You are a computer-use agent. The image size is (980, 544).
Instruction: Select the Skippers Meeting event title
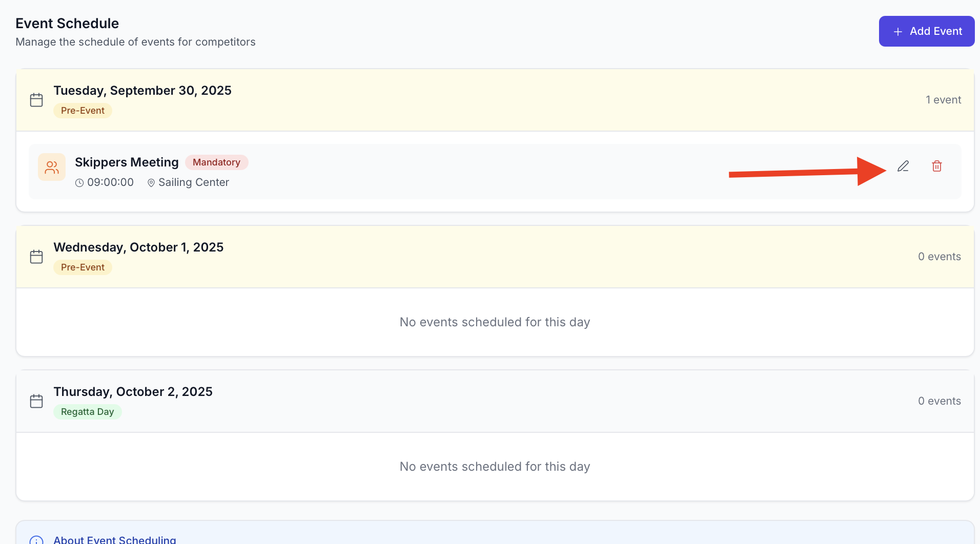tap(127, 162)
